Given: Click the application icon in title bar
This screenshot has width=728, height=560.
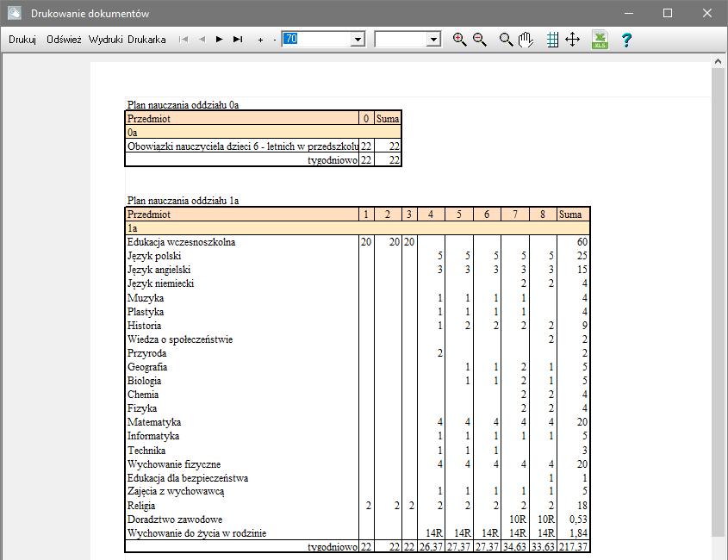Looking at the screenshot, I should (15, 13).
